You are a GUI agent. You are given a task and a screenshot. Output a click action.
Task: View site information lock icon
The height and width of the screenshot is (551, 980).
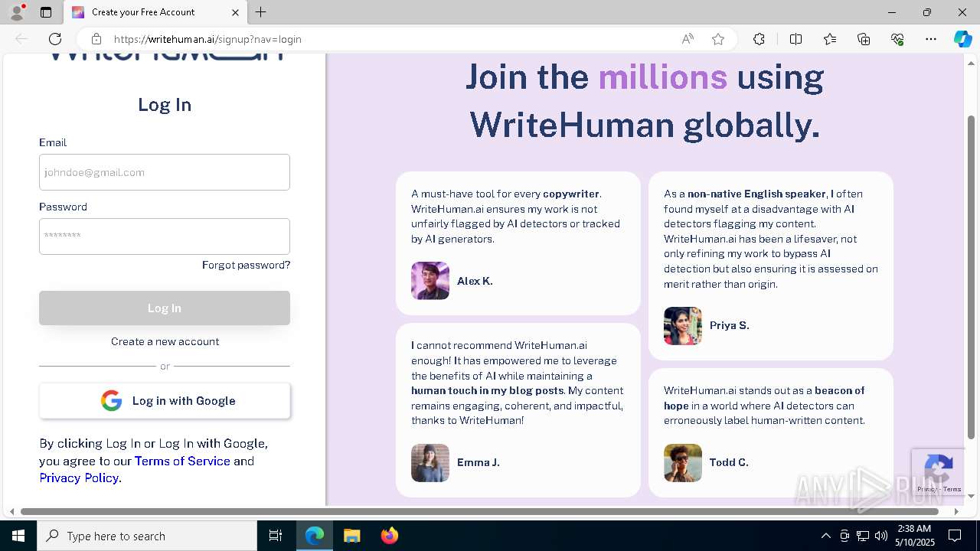pyautogui.click(x=96, y=39)
